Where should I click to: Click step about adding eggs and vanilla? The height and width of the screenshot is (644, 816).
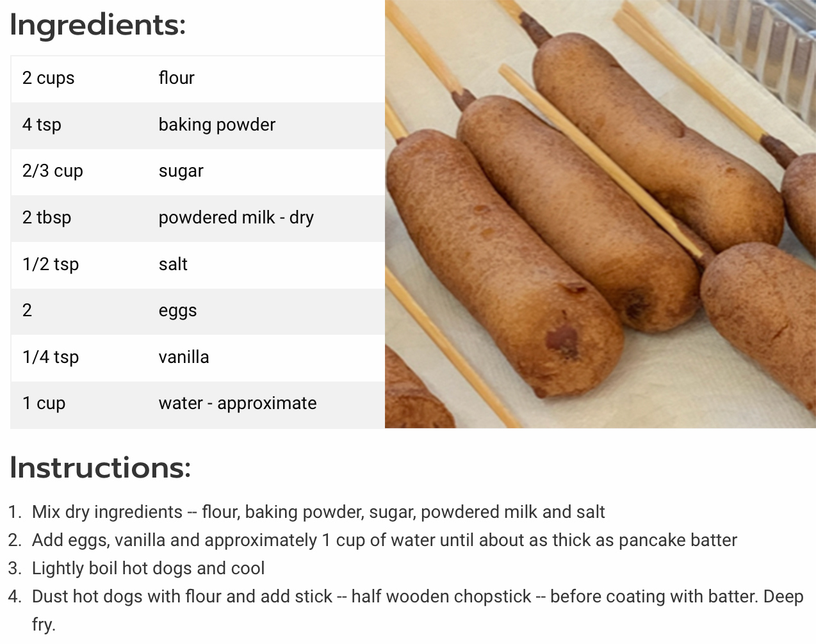[384, 540]
